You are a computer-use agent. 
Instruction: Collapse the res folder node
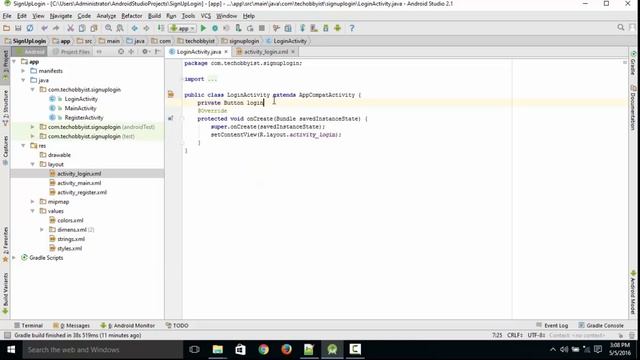[x=23, y=146]
